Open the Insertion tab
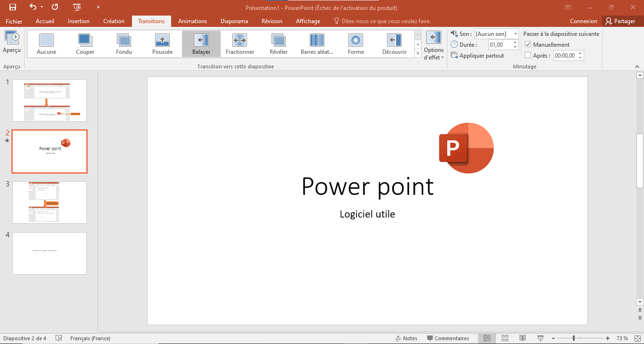644x344 pixels. coord(79,21)
